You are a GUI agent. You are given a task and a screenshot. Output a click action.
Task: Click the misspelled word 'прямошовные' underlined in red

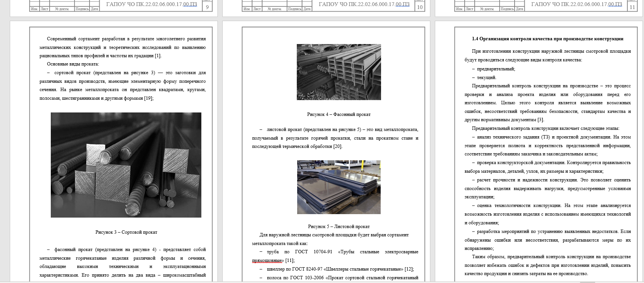[267, 260]
